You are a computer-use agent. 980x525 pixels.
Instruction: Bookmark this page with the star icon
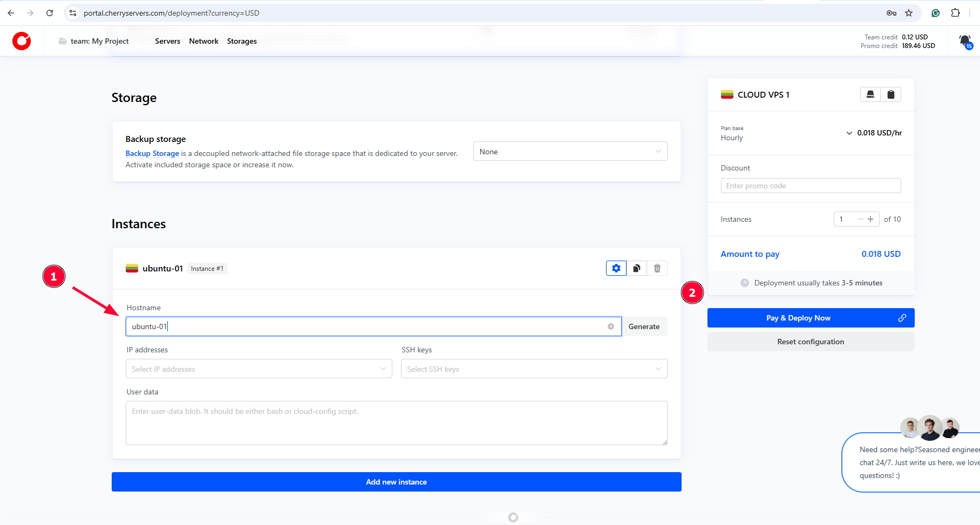(909, 13)
